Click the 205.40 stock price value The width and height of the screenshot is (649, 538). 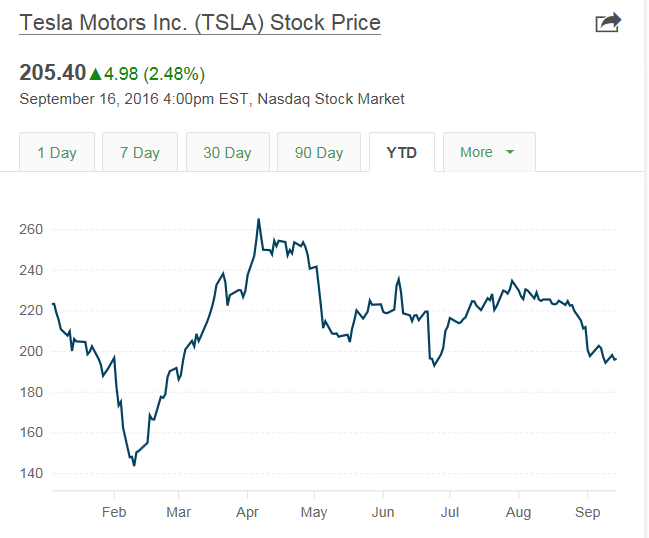click(52, 73)
